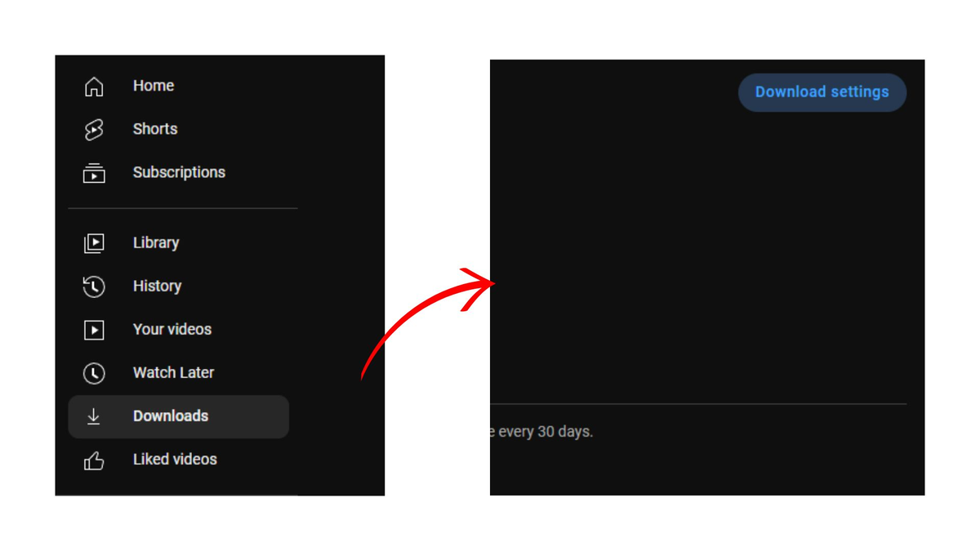This screenshot has width=980, height=551.
Task: Open Liked videos text entry
Action: coord(175,460)
